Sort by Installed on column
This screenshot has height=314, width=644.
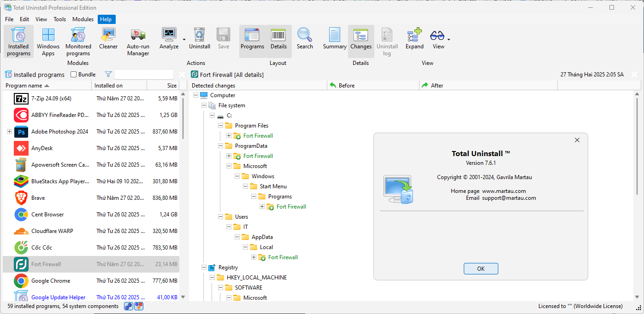(x=119, y=86)
